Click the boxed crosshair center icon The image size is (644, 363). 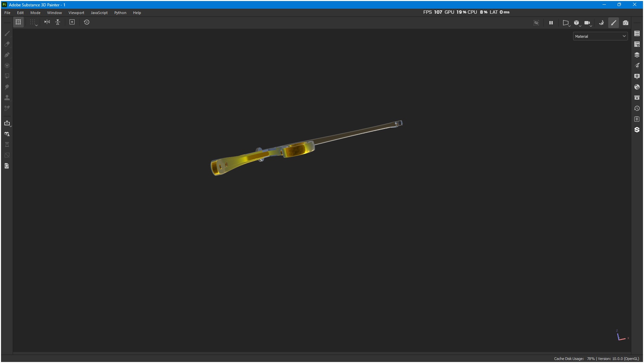coord(72,22)
